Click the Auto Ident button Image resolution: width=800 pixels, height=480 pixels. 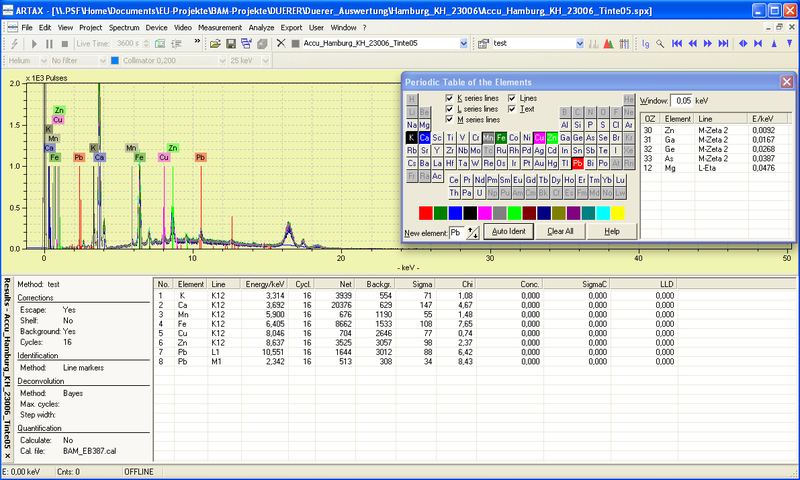pos(508,231)
